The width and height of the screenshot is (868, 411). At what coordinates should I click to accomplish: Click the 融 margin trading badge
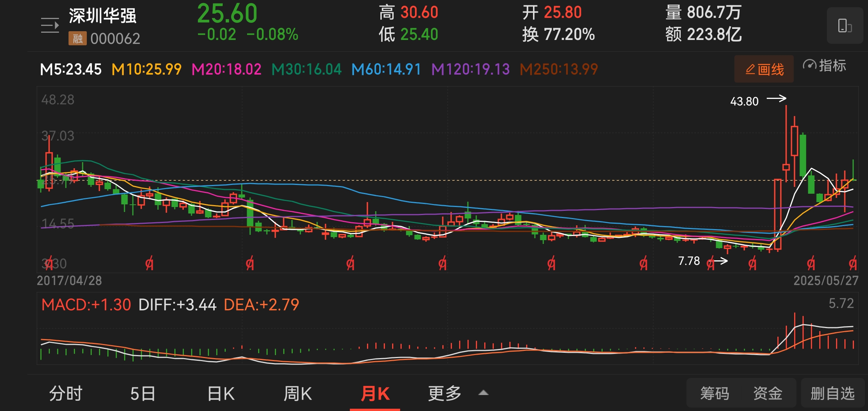pyautogui.click(x=77, y=38)
